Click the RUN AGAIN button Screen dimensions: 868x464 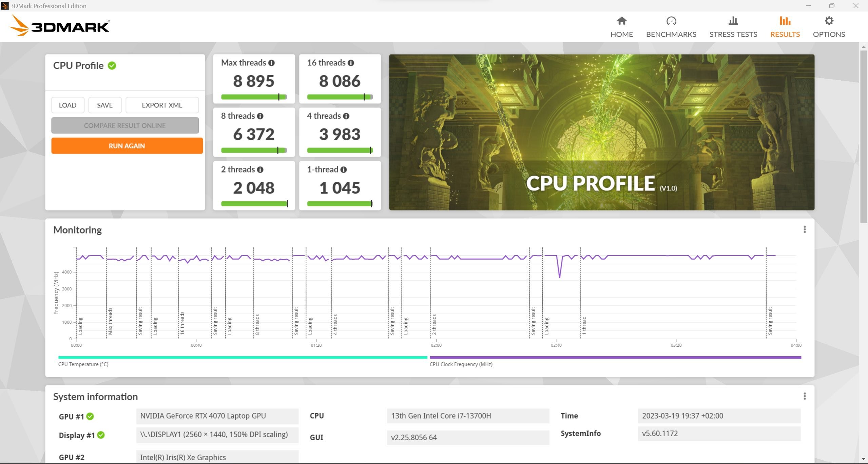[x=126, y=146]
